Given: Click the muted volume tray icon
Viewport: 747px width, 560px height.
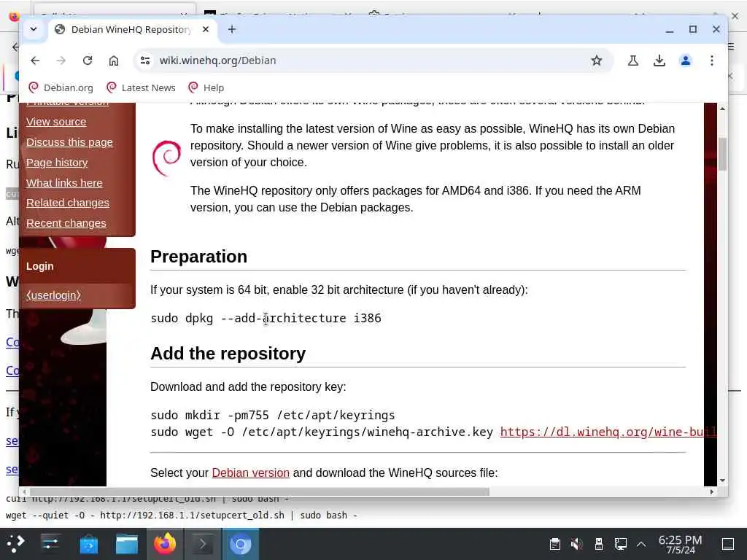Looking at the screenshot, I should [576, 544].
